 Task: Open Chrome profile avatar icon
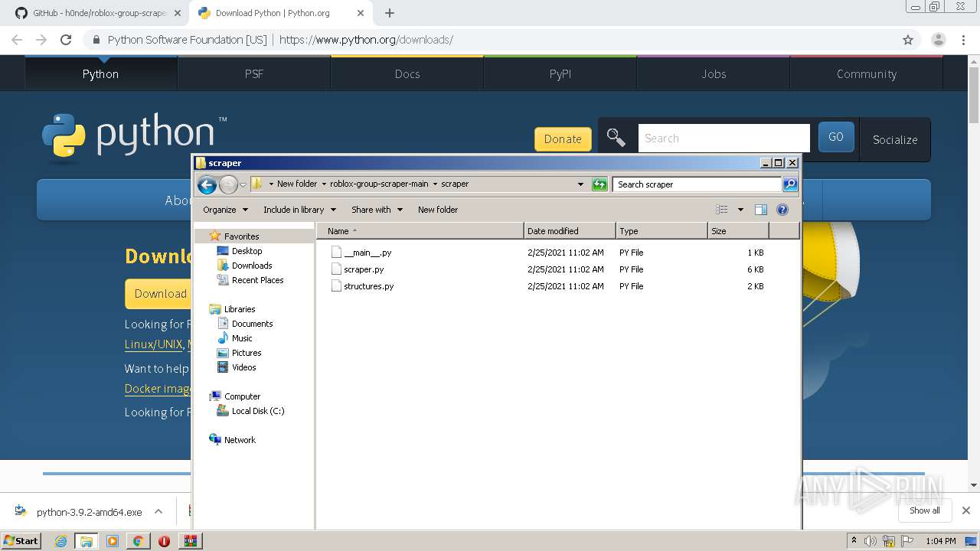(x=939, y=40)
